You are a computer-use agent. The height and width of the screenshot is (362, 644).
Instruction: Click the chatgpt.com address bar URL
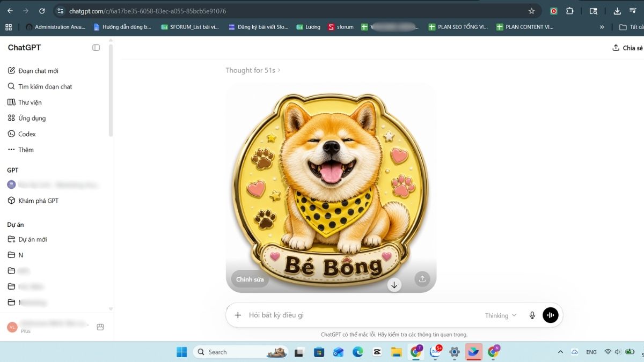pyautogui.click(x=147, y=11)
